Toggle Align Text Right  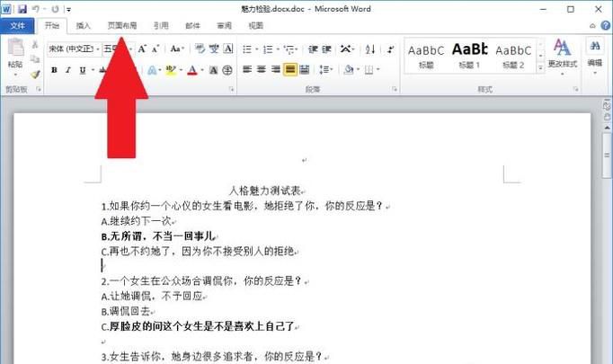(x=276, y=70)
